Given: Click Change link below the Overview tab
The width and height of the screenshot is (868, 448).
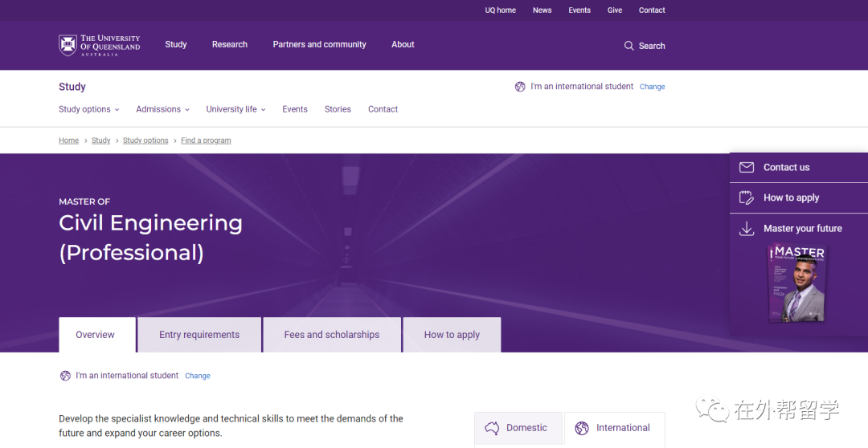Looking at the screenshot, I should tap(198, 376).
